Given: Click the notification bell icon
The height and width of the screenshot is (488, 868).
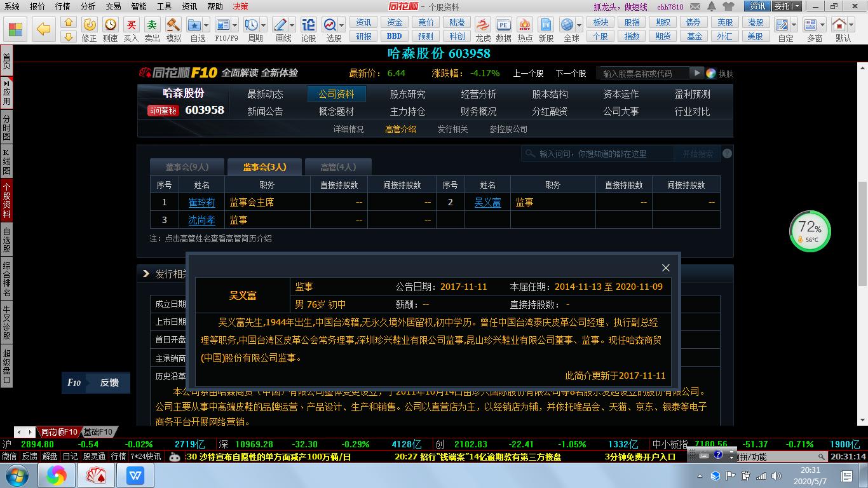Looking at the screenshot, I should pos(711,6).
